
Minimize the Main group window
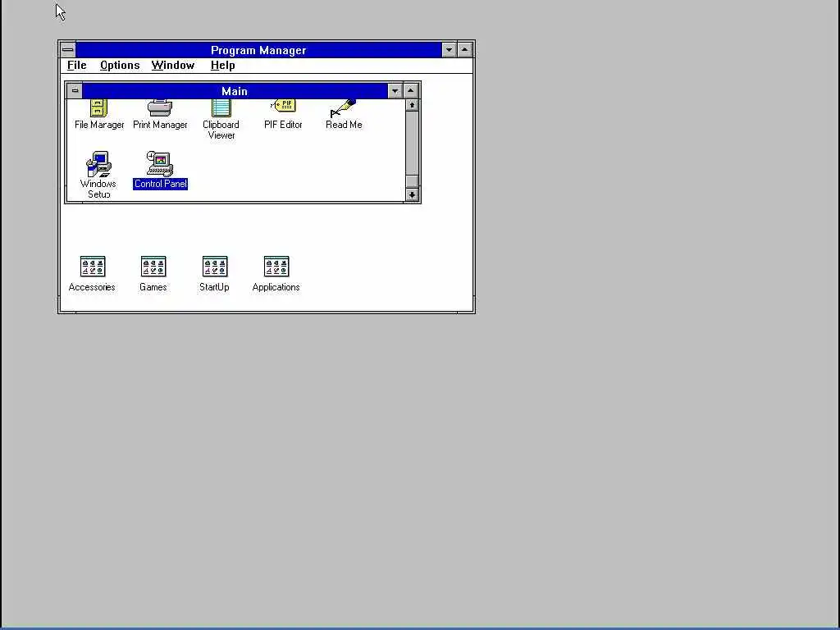click(395, 90)
